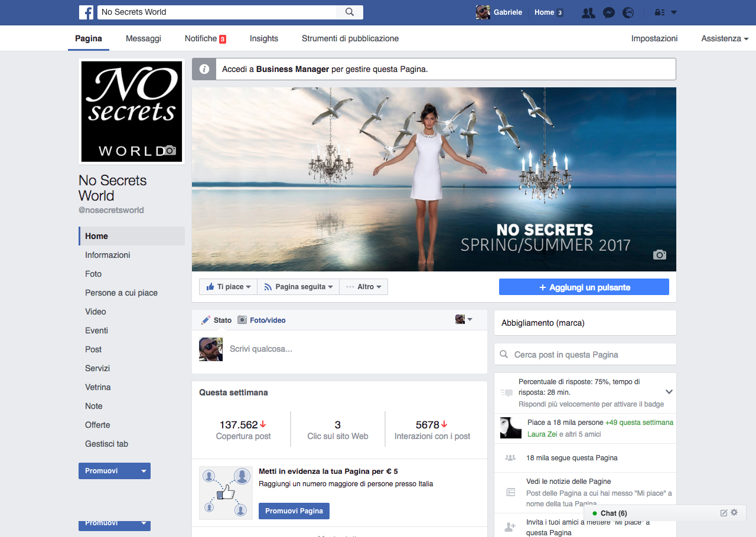Click the info icon beside Business Manager notice
This screenshot has height=537, width=756.
(204, 69)
